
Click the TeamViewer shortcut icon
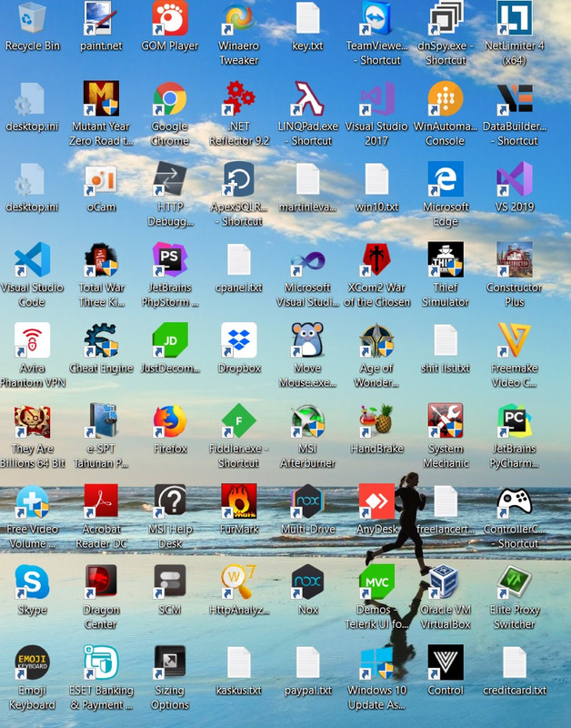376,18
